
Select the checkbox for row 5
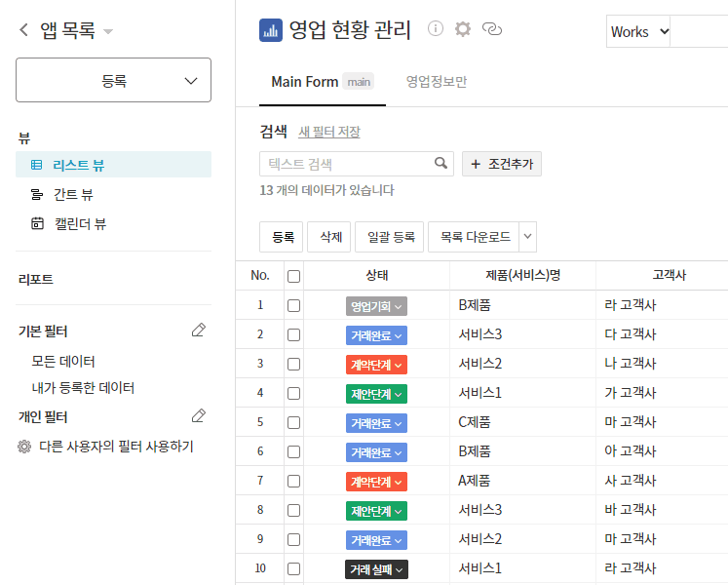[294, 422]
